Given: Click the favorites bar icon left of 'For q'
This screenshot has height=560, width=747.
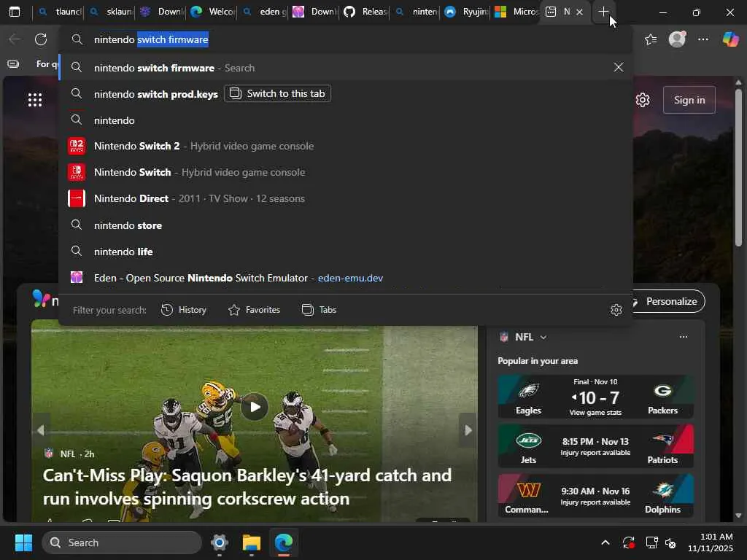Looking at the screenshot, I should [13, 64].
